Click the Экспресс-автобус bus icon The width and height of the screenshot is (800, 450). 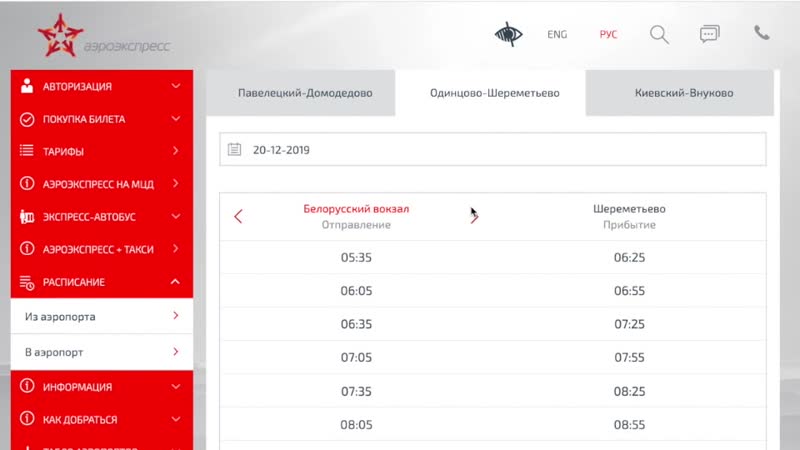pos(27,216)
